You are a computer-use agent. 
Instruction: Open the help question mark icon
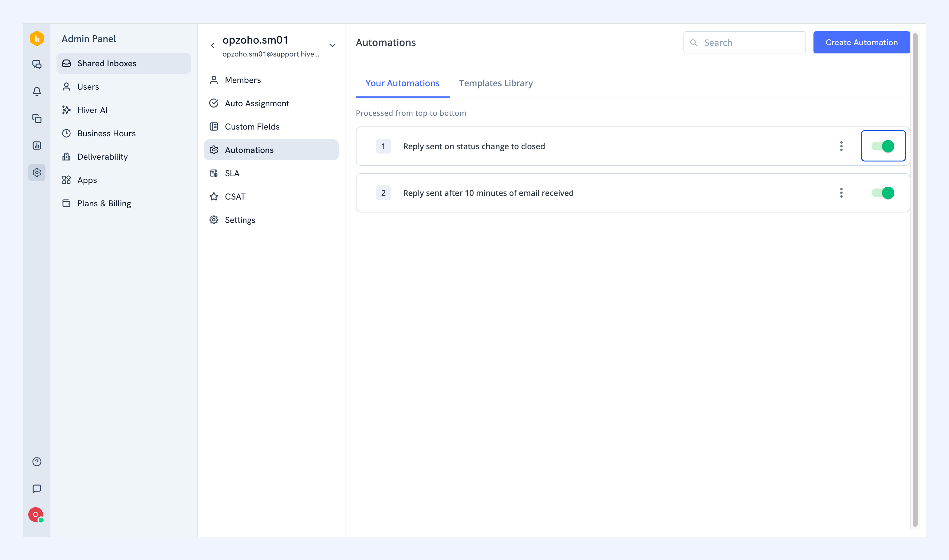point(37,462)
